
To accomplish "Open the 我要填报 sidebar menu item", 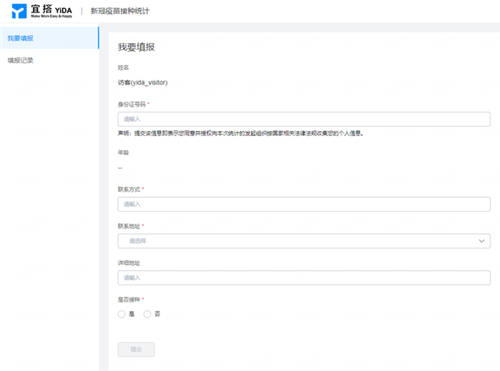I will [49, 38].
